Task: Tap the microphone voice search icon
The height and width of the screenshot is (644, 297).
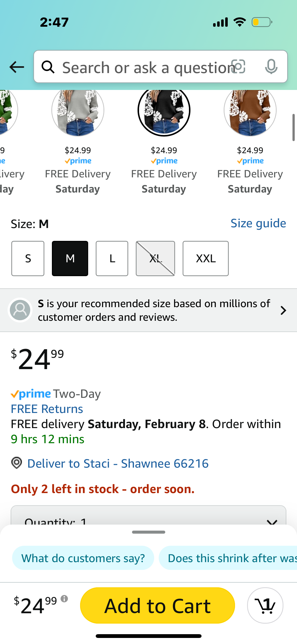Action: coord(271,67)
